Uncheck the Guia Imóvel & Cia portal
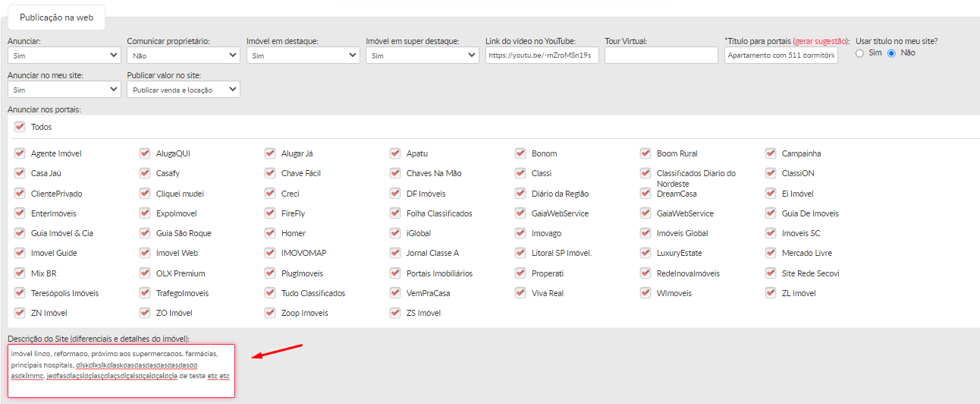Screen dimensions: 980x404 point(20,233)
